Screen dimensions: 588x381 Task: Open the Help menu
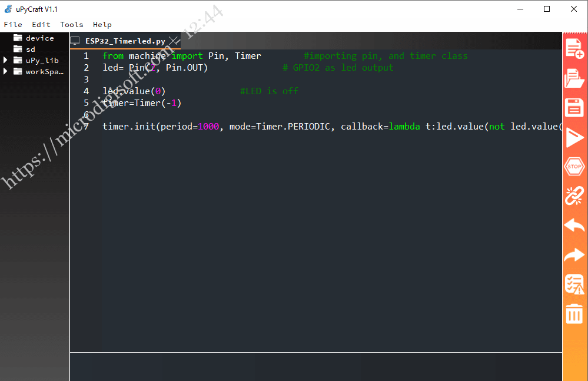click(102, 24)
